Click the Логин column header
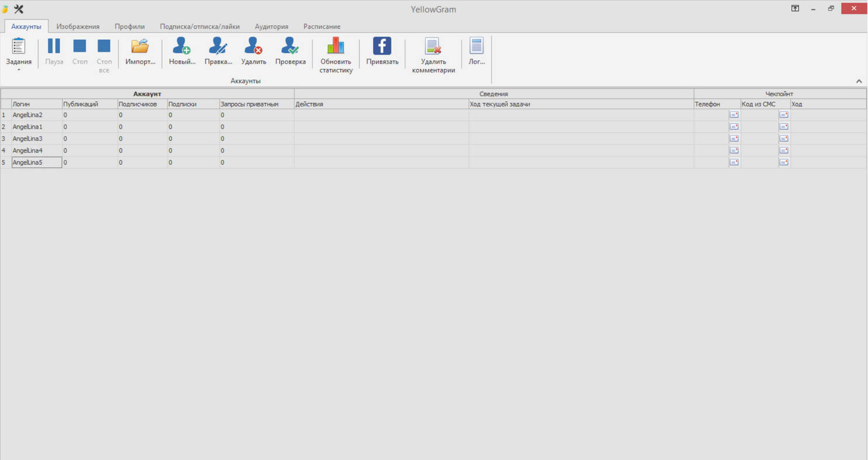Viewport: 868px width, 460px height. pos(36,104)
